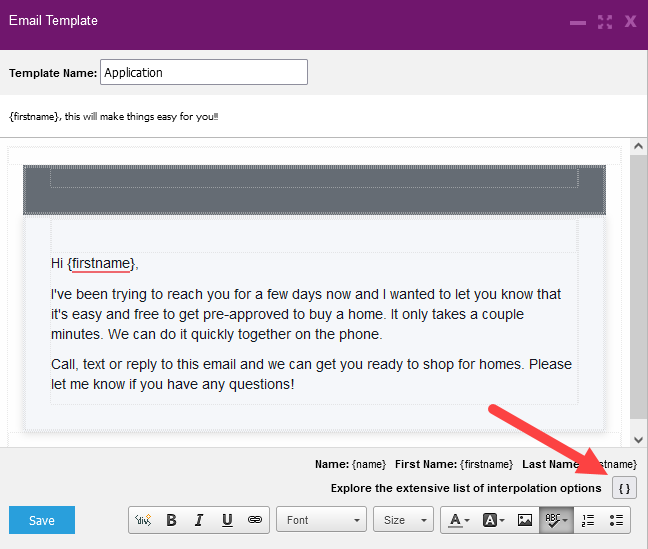648x549 pixels.
Task: Maximize the Email Template dialog
Action: tap(605, 22)
